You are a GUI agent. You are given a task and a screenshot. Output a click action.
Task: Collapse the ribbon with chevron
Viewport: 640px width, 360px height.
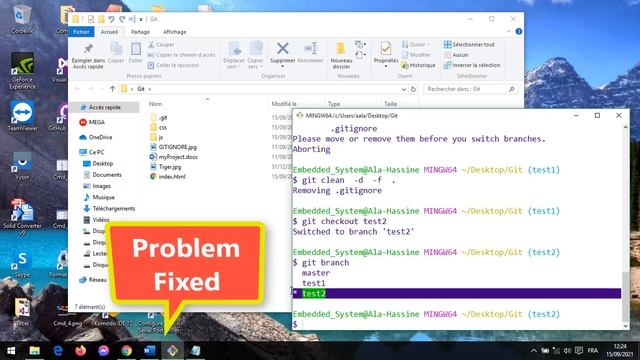pos(508,31)
